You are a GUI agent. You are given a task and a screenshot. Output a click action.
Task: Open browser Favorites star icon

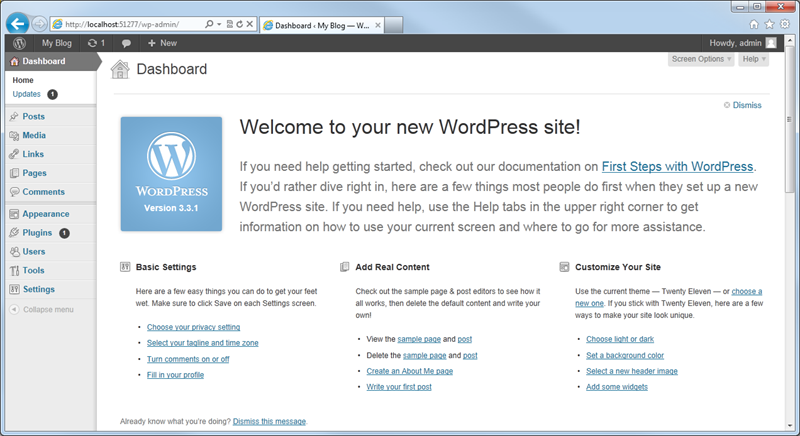pos(769,24)
